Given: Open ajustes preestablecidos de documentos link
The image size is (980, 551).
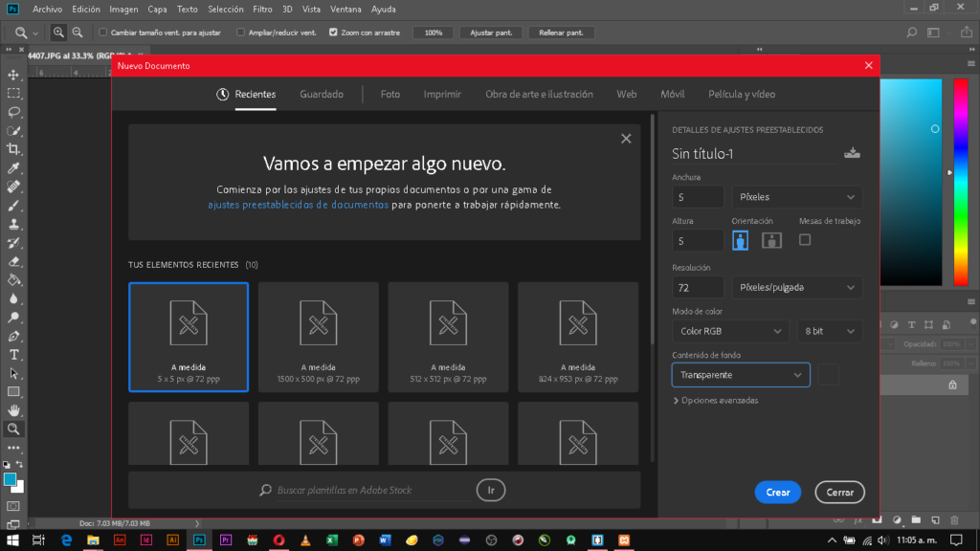Looking at the screenshot, I should (x=299, y=205).
